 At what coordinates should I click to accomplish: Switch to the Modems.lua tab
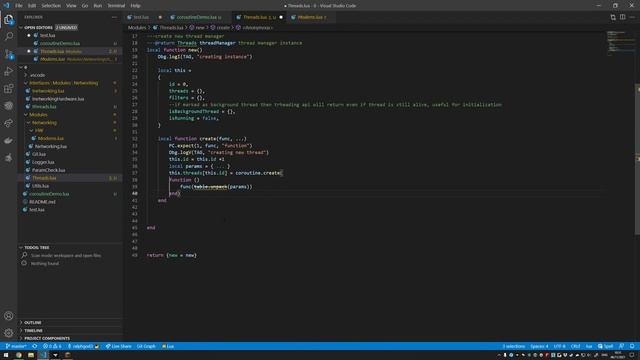310,17
